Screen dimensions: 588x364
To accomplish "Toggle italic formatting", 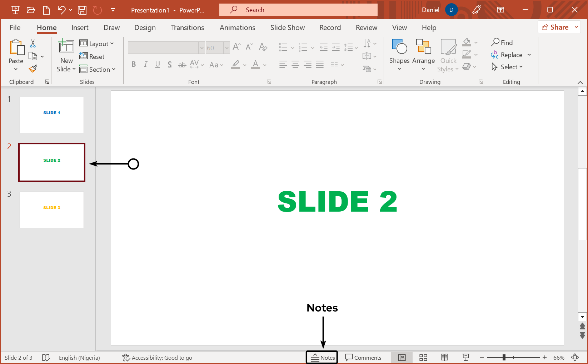I will (x=145, y=64).
